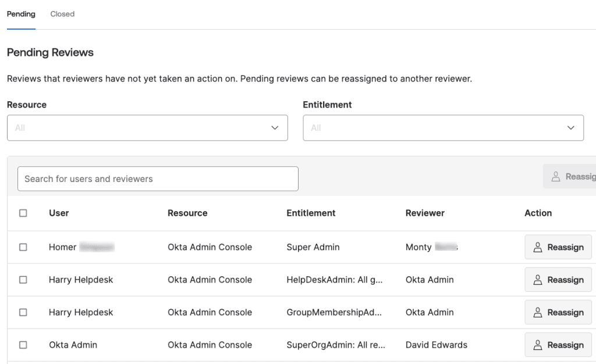Click the HelpDeskAdmin: All g... entitlement cell

point(335,280)
